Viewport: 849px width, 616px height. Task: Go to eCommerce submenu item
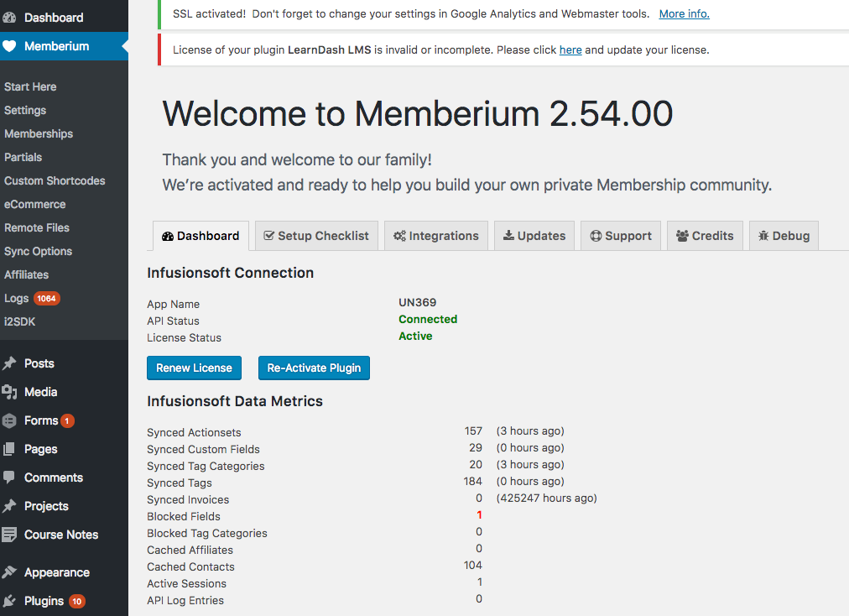click(34, 204)
